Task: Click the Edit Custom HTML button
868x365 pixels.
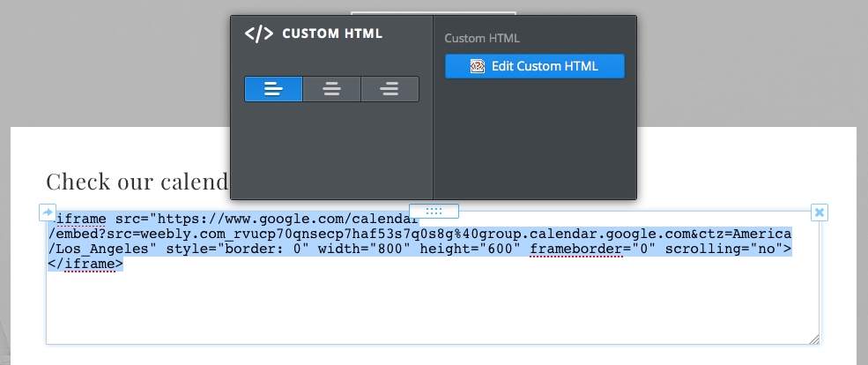Action: click(x=535, y=66)
